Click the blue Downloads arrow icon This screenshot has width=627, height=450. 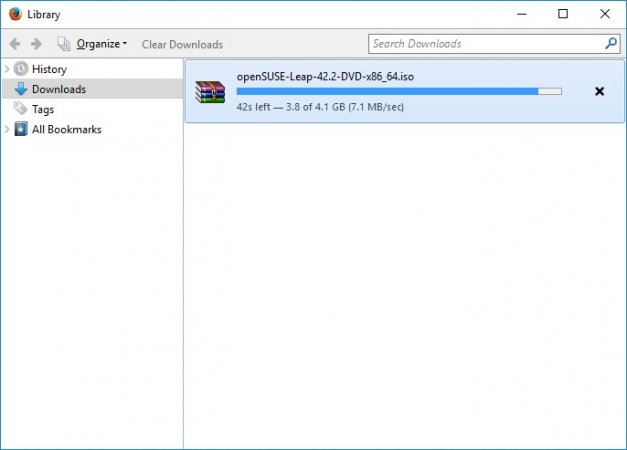tap(21, 89)
